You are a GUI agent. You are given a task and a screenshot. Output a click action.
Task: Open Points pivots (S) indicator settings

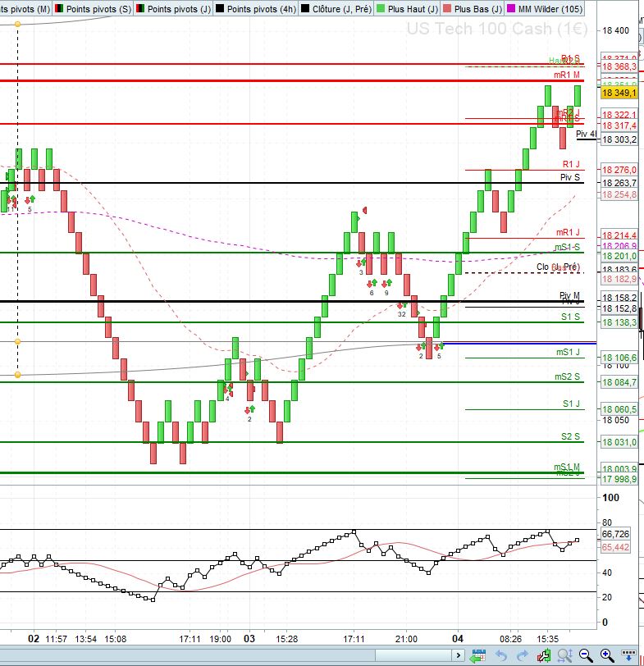[x=93, y=9]
